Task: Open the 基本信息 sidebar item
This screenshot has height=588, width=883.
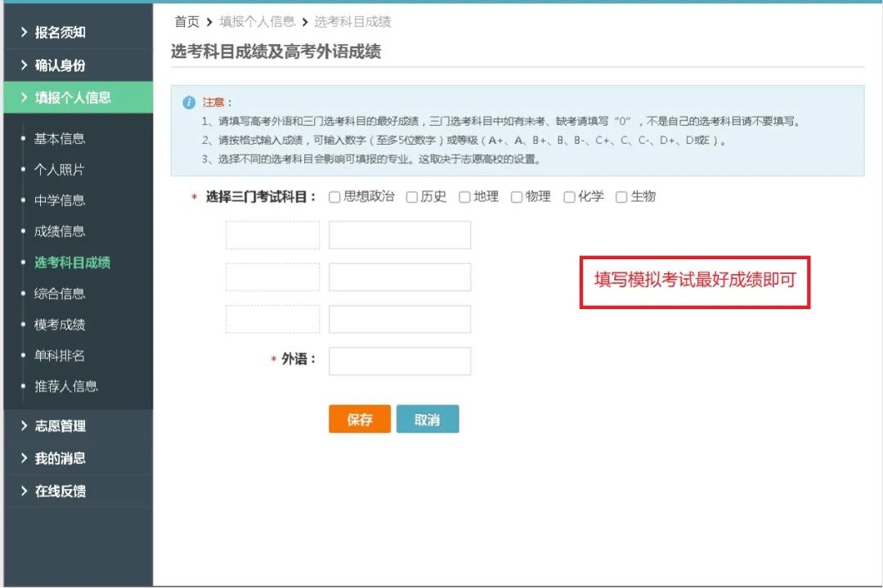Action: (59, 139)
